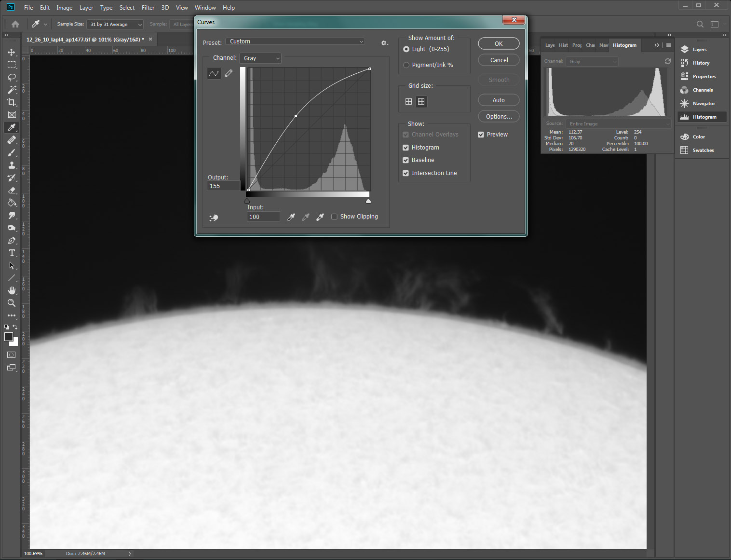Click the on-image adjustment hand icon
Viewport: 731px width, 560px height.
[x=214, y=218]
